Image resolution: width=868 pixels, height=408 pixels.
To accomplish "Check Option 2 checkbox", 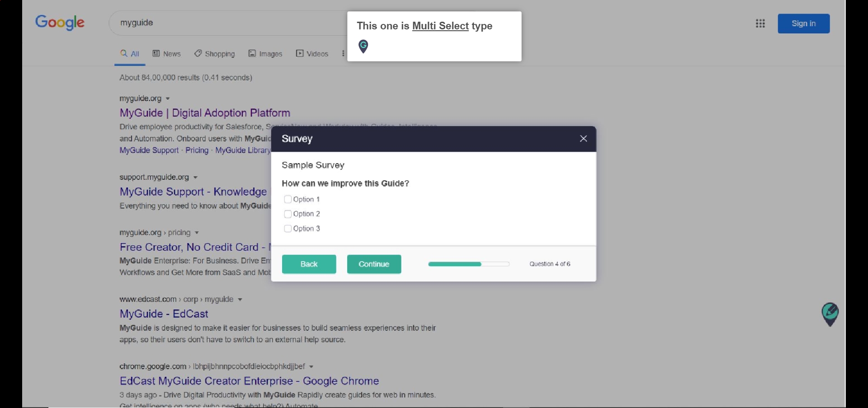I will [288, 214].
